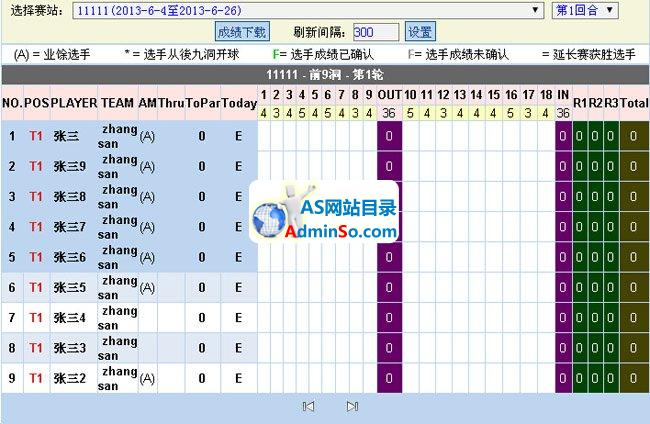The image size is (650, 424).
Task: Click the Total column header
Action: (x=634, y=103)
